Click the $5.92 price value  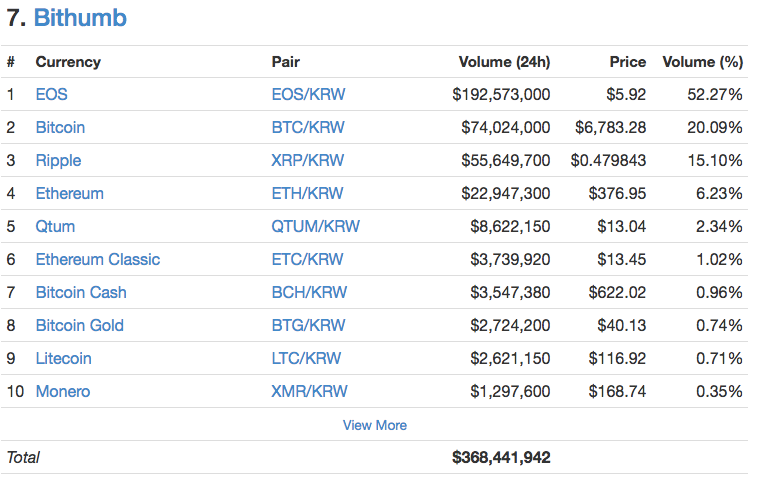(x=626, y=94)
